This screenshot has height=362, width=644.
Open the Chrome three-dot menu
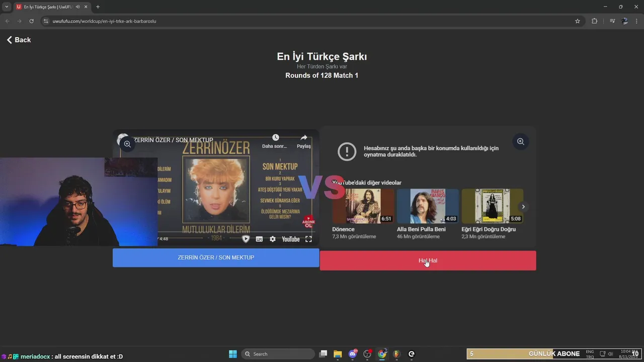coord(637,21)
